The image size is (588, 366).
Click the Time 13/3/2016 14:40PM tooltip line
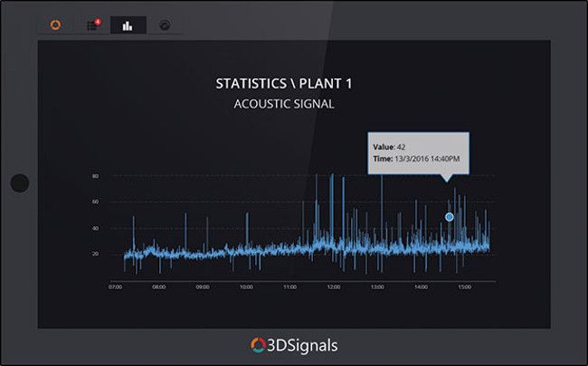pyautogui.click(x=417, y=158)
